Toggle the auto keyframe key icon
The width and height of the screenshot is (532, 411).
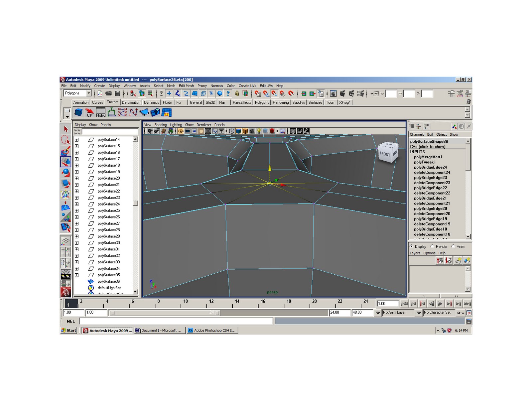(x=461, y=313)
